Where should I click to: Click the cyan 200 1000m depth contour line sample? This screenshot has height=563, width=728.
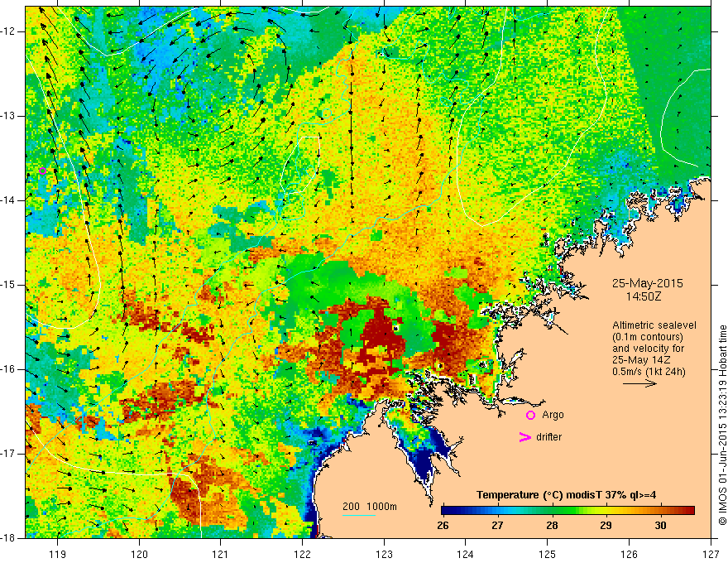359,515
